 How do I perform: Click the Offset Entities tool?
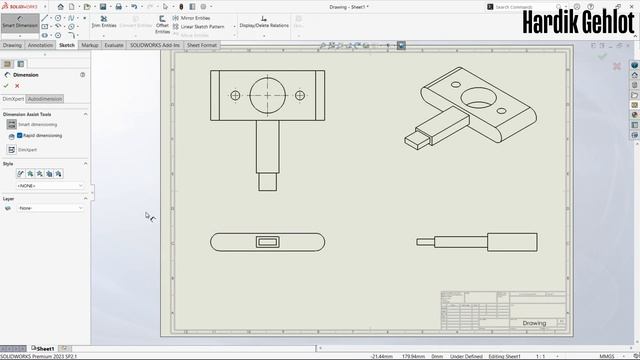click(x=162, y=24)
